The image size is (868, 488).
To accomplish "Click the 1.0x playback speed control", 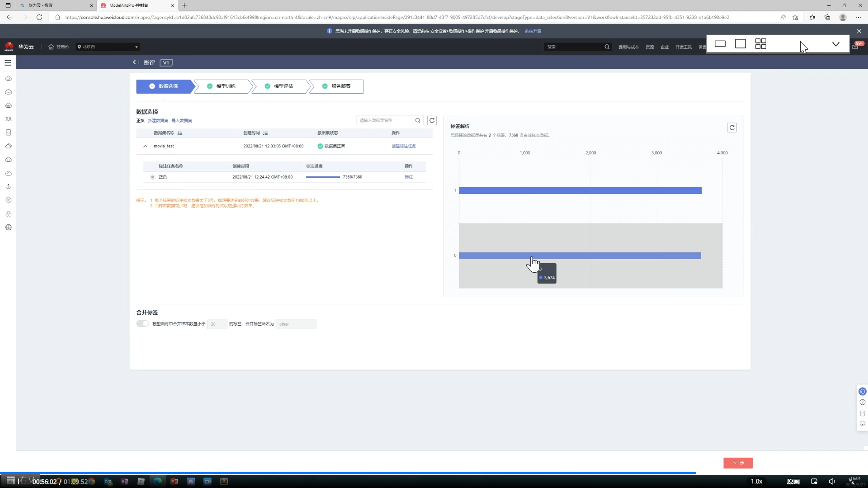I will (x=757, y=481).
